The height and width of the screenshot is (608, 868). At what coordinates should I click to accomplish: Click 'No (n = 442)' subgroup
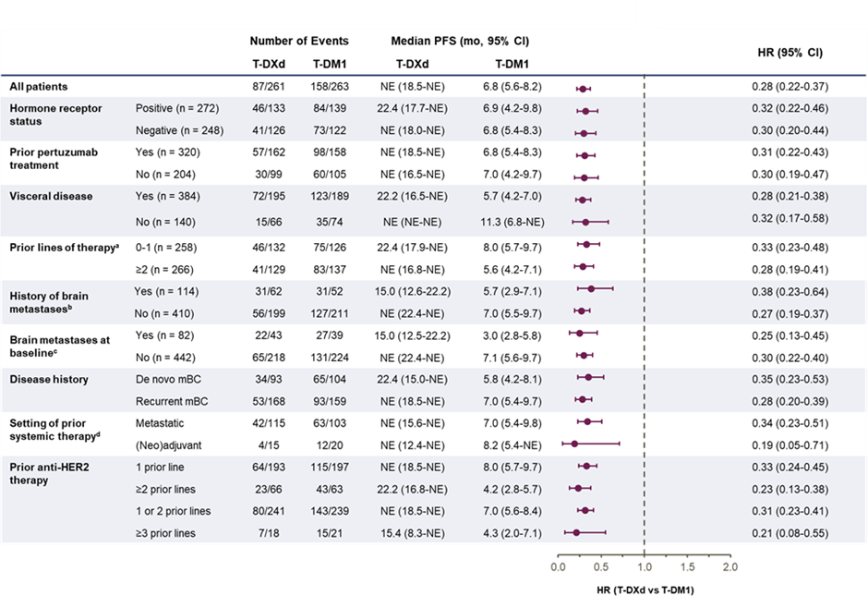click(x=165, y=358)
